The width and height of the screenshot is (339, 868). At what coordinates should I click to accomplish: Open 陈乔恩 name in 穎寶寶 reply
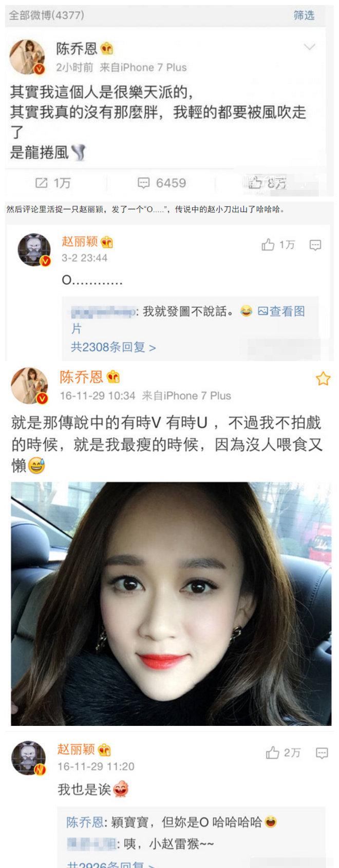point(85,822)
